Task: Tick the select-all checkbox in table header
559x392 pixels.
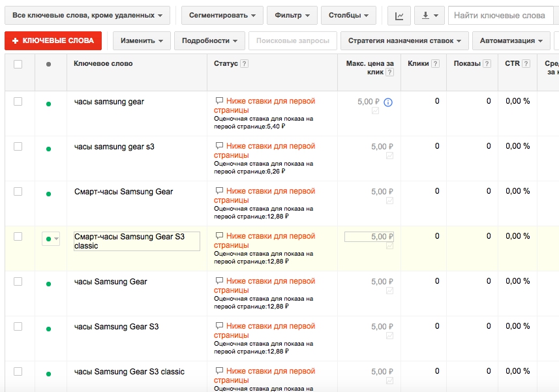Action: 18,64
